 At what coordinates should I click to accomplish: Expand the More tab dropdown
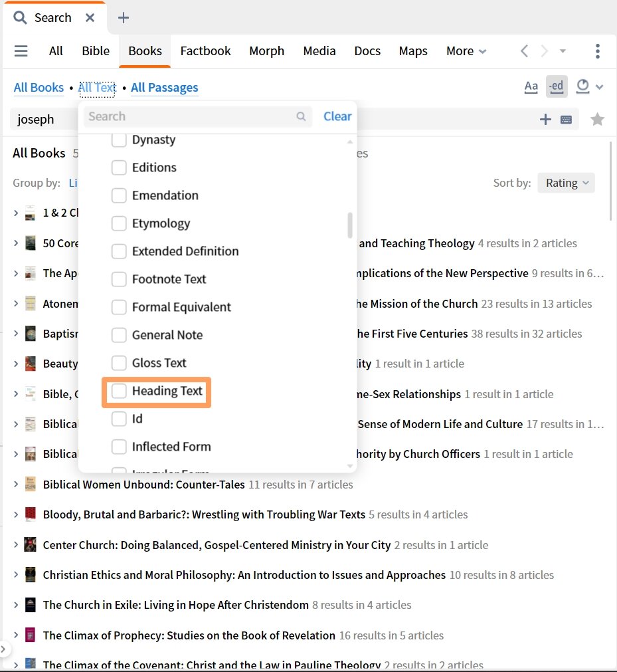[x=466, y=51]
